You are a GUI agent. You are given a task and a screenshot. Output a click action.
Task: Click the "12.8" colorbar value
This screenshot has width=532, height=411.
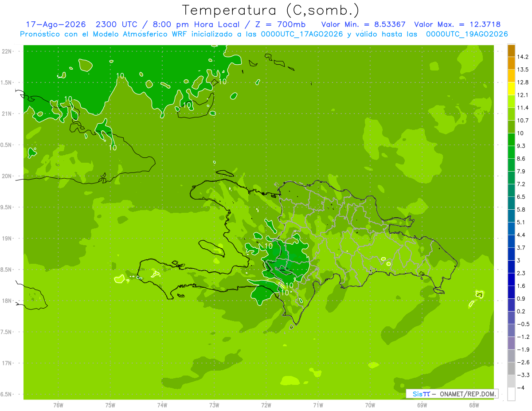tap(523, 82)
